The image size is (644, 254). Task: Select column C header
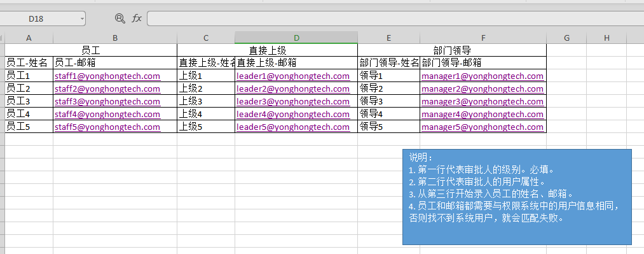pos(206,38)
